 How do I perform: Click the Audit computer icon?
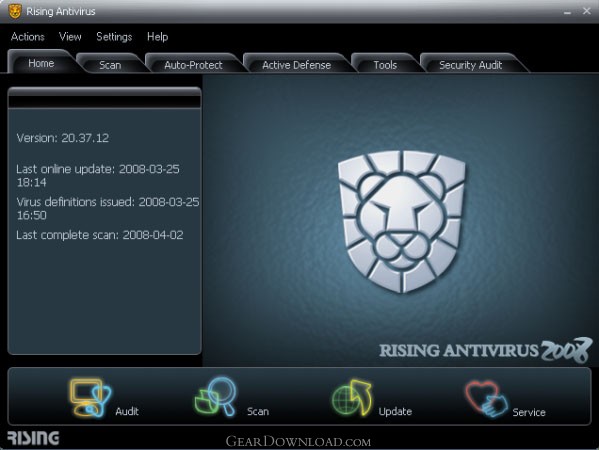tap(91, 398)
